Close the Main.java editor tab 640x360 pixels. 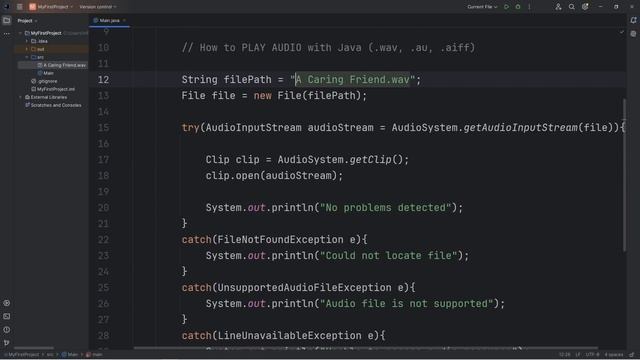click(124, 20)
